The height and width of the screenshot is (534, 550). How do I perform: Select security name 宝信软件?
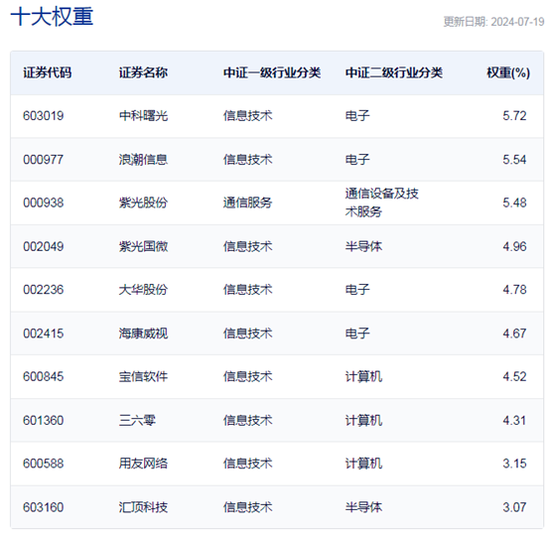pos(143,377)
